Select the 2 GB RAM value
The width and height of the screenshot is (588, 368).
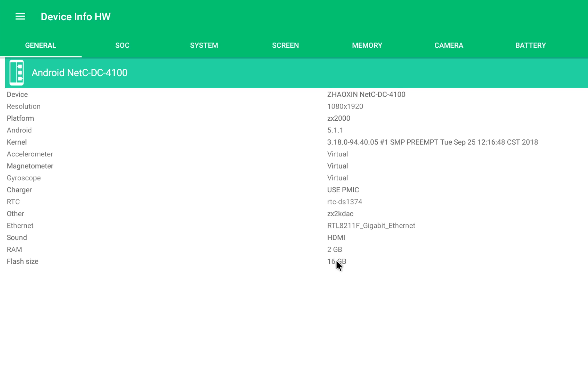click(x=335, y=250)
